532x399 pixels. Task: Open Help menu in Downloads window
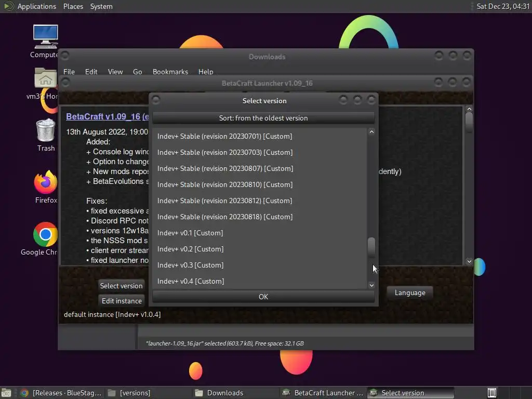pyautogui.click(x=206, y=72)
